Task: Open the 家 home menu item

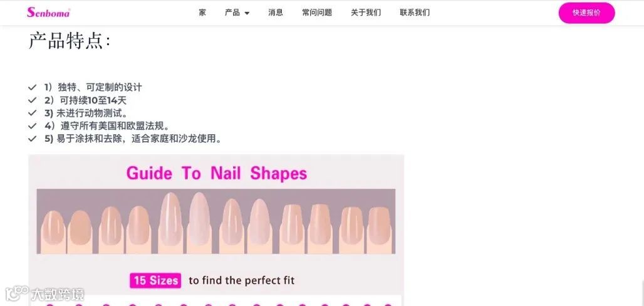Action: (202, 13)
